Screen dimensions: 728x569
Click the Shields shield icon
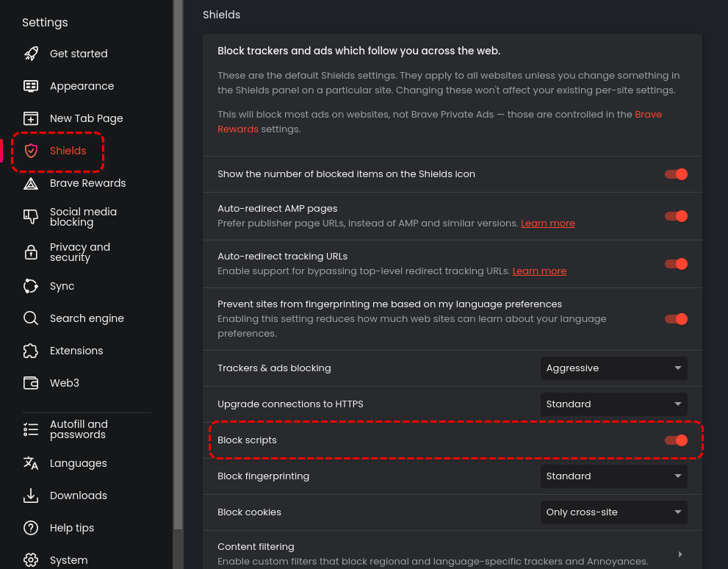click(x=31, y=151)
